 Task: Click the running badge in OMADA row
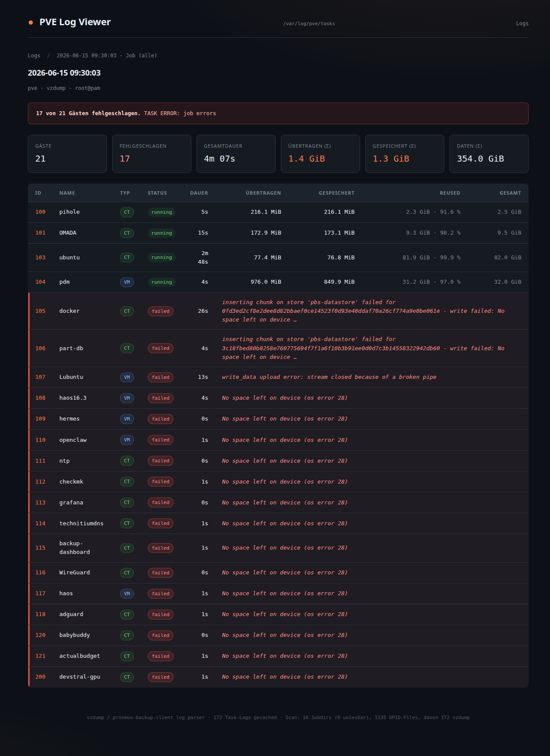pos(162,233)
